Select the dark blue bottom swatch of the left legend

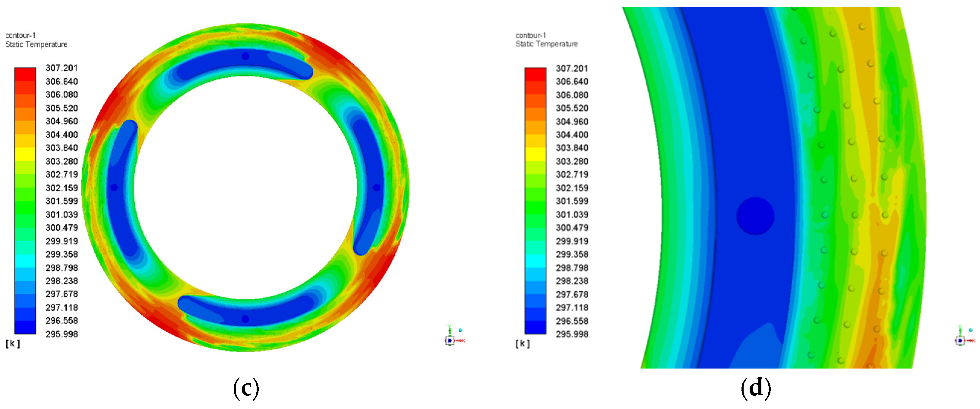(x=25, y=327)
